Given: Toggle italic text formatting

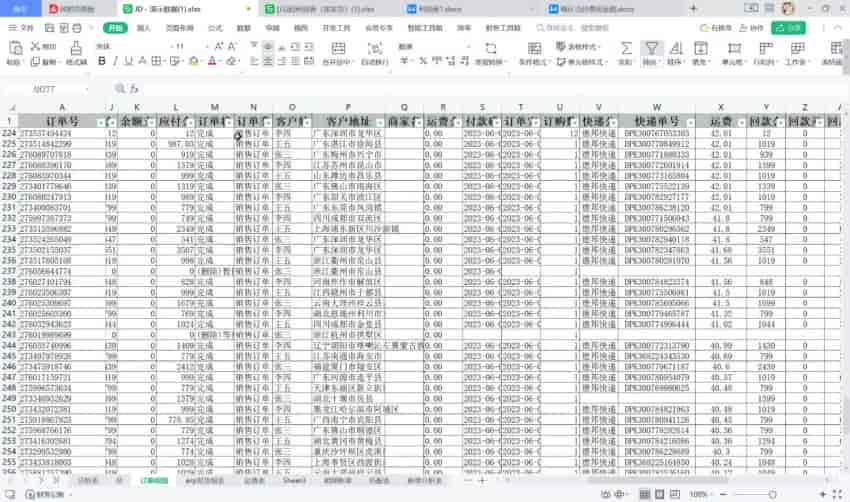Looking at the screenshot, I should pyautogui.click(x=114, y=62).
